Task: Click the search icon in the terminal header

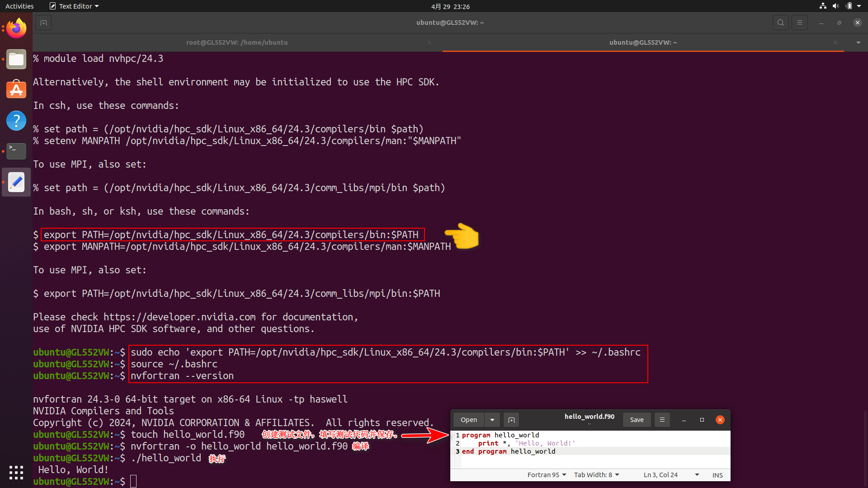Action: [x=780, y=22]
